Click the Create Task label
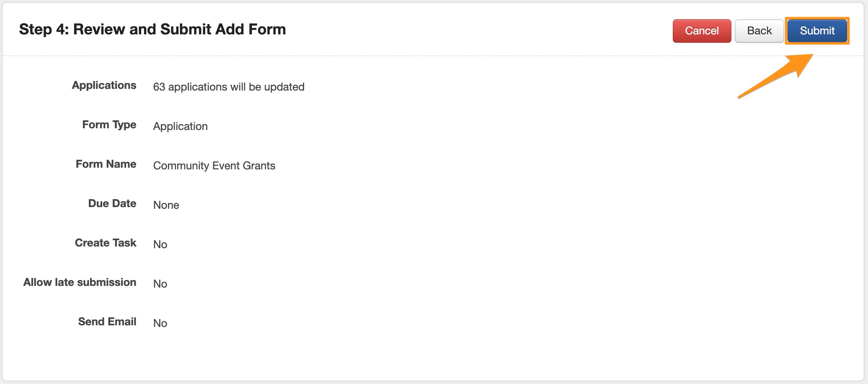868x384 pixels. (106, 243)
